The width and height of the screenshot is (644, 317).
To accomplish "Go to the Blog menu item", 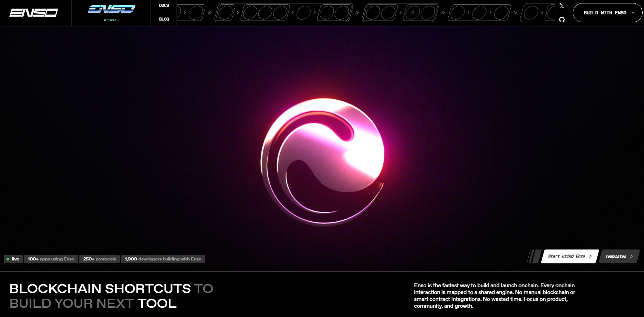I will [164, 19].
